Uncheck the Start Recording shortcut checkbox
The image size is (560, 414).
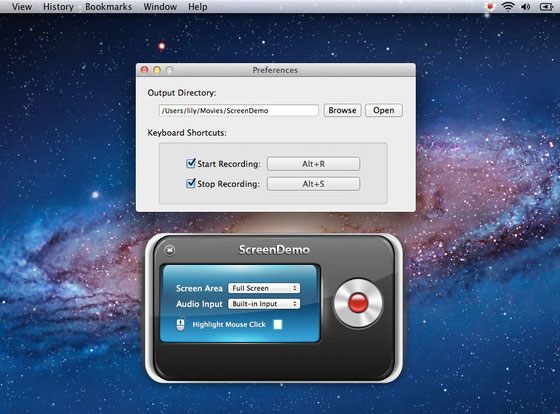191,163
